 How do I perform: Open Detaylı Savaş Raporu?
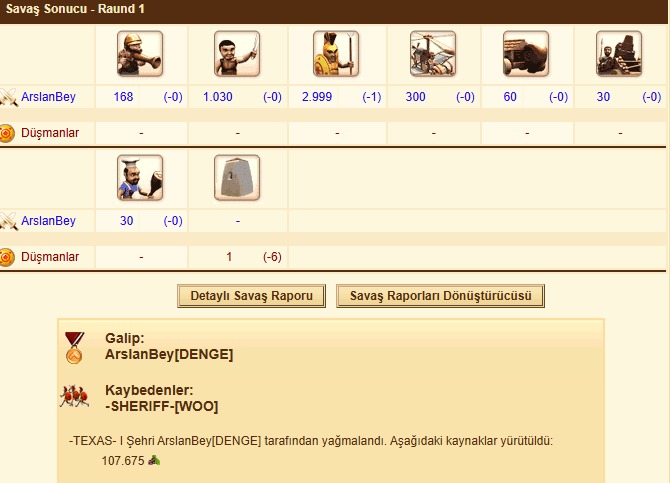point(251,296)
